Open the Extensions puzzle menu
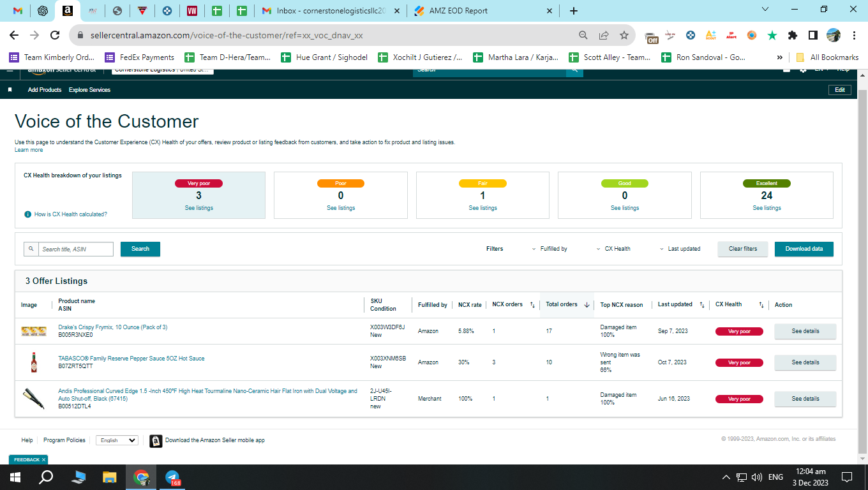 (793, 35)
